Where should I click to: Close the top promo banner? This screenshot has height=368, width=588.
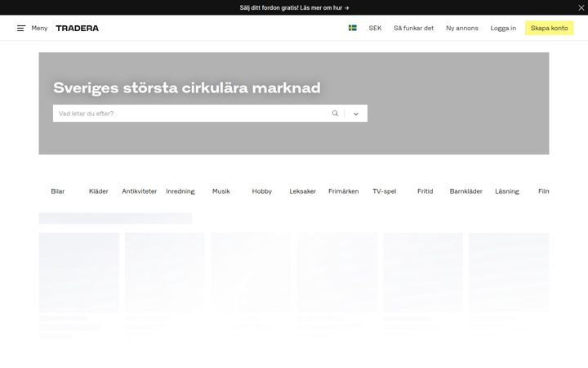click(581, 7)
